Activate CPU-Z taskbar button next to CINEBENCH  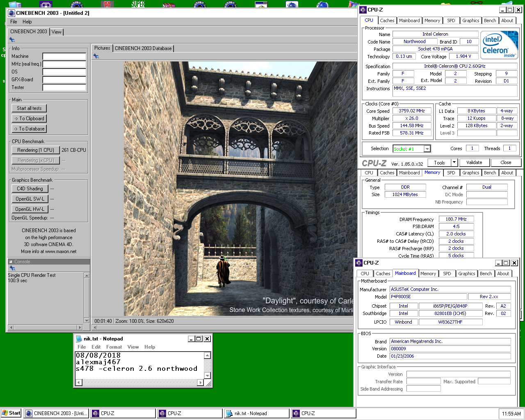point(123,413)
